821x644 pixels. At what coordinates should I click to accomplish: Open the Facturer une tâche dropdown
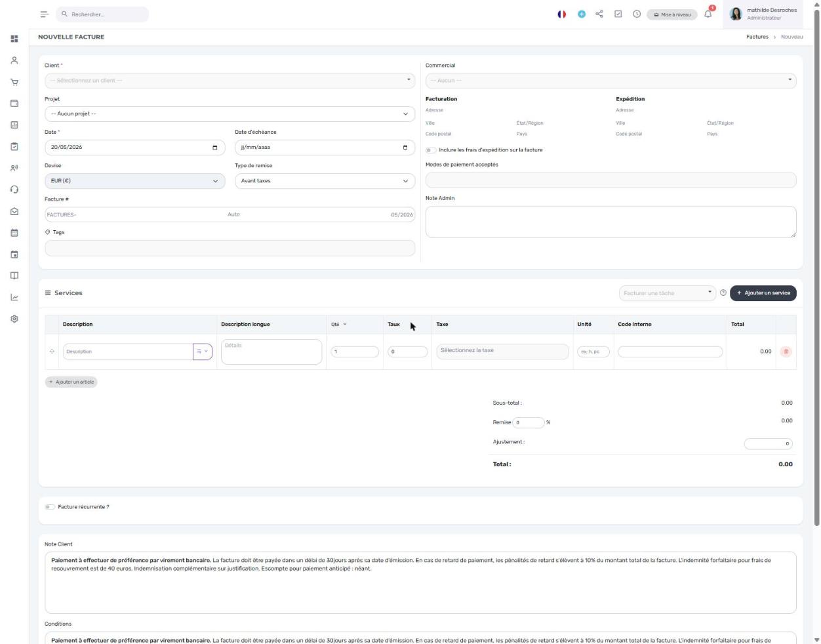pyautogui.click(x=667, y=293)
